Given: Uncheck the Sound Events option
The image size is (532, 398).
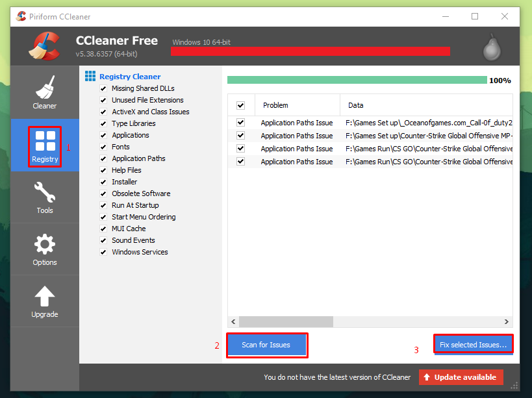Looking at the screenshot, I should click(103, 241).
